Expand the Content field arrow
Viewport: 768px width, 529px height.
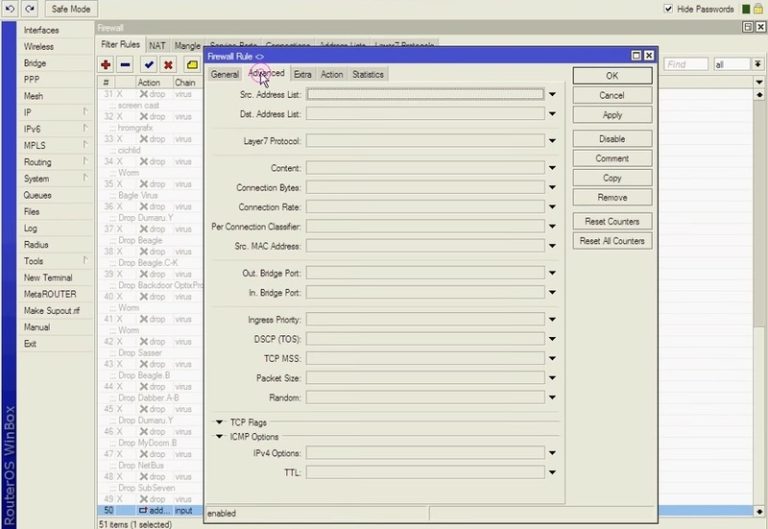coord(552,168)
